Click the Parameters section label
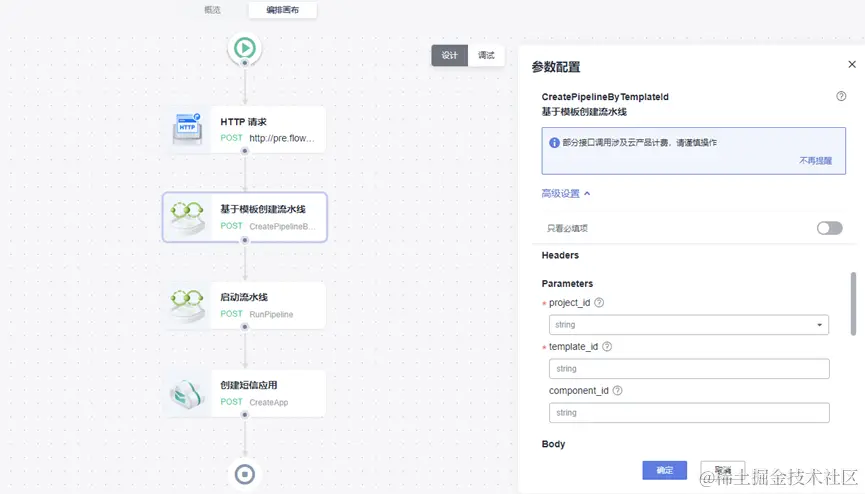The width and height of the screenshot is (865, 494). (x=567, y=283)
